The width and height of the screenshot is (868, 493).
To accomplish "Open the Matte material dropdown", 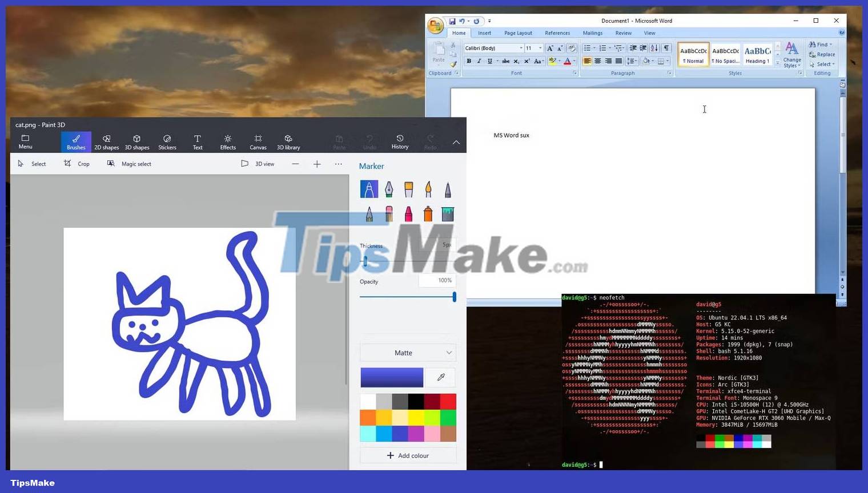I will (x=408, y=353).
